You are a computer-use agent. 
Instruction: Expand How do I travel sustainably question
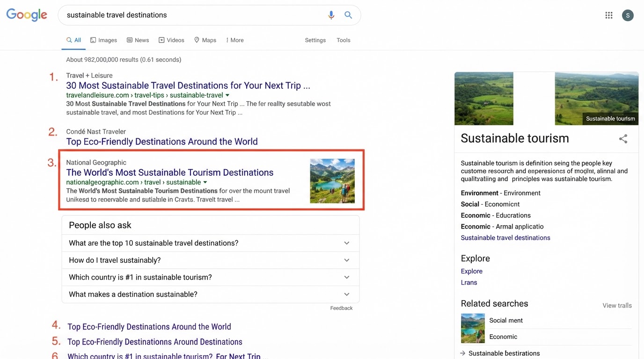[x=211, y=260]
